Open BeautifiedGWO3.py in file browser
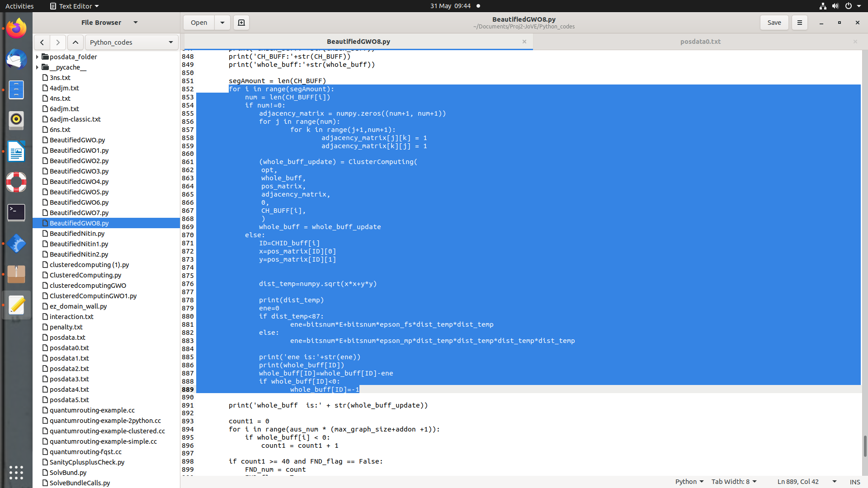 (x=79, y=171)
